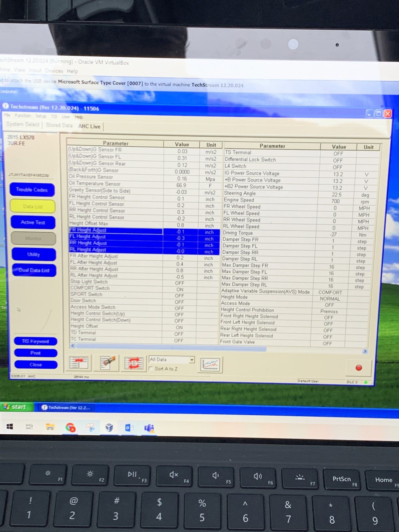Click the Trouble Codes button
The image size is (399, 532).
coord(32,190)
